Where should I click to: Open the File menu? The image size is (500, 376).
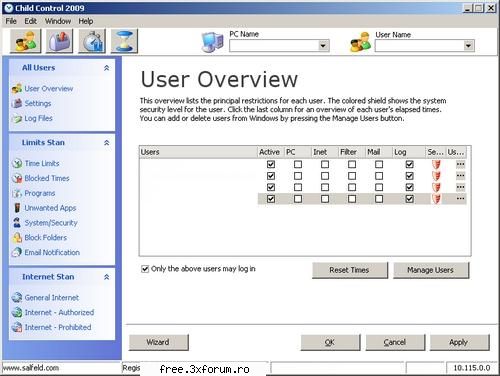pos(11,21)
